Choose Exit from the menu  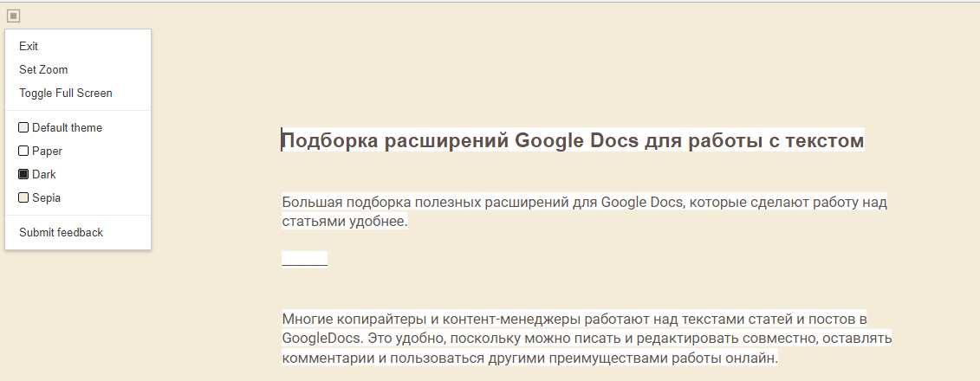29,47
